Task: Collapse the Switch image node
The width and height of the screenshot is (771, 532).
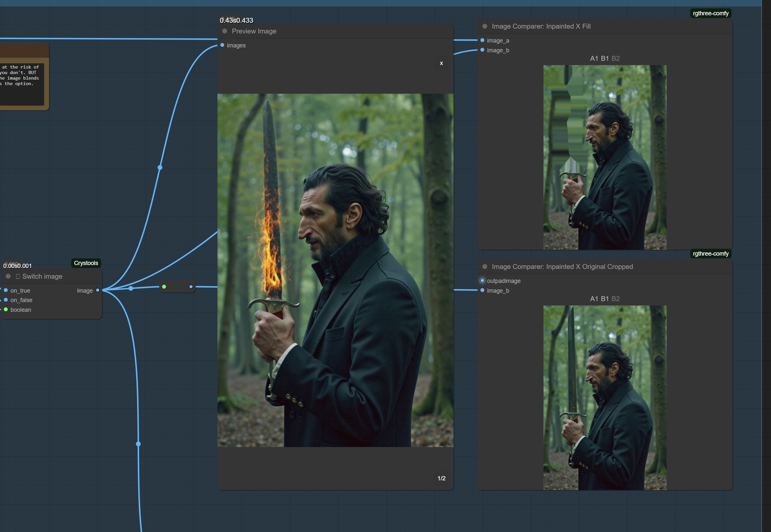Action: pyautogui.click(x=8, y=276)
